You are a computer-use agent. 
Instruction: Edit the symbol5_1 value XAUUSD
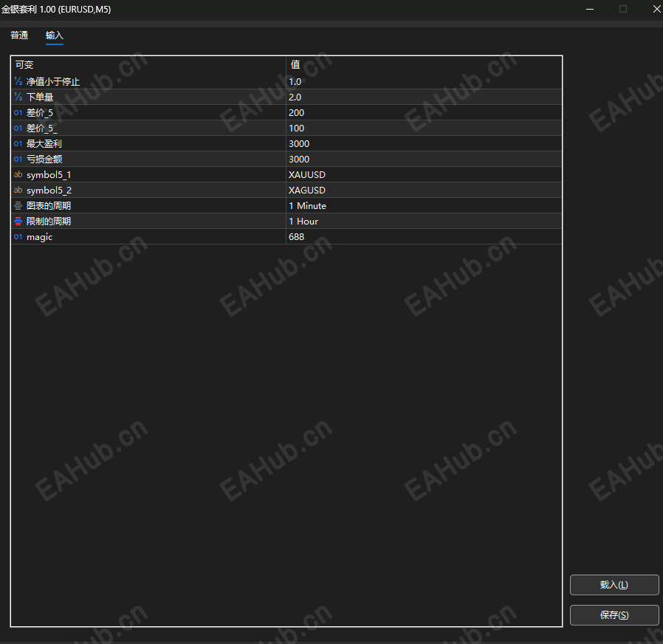[424, 174]
